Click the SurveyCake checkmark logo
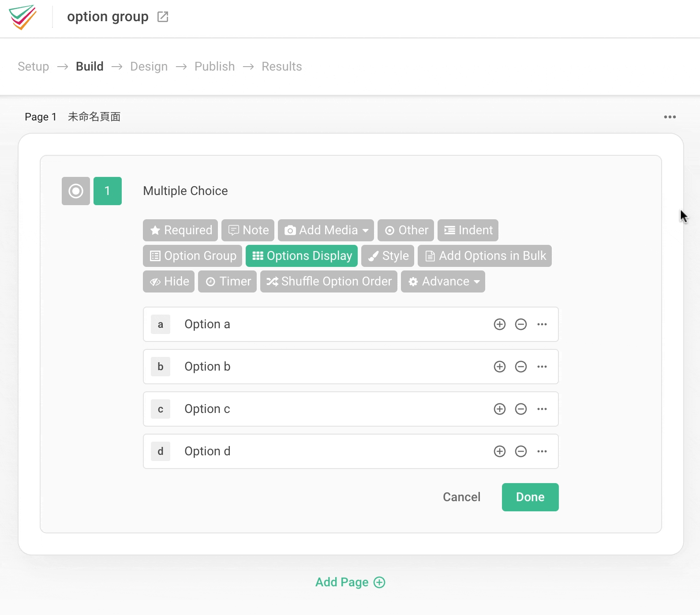The width and height of the screenshot is (700, 615). click(x=22, y=17)
